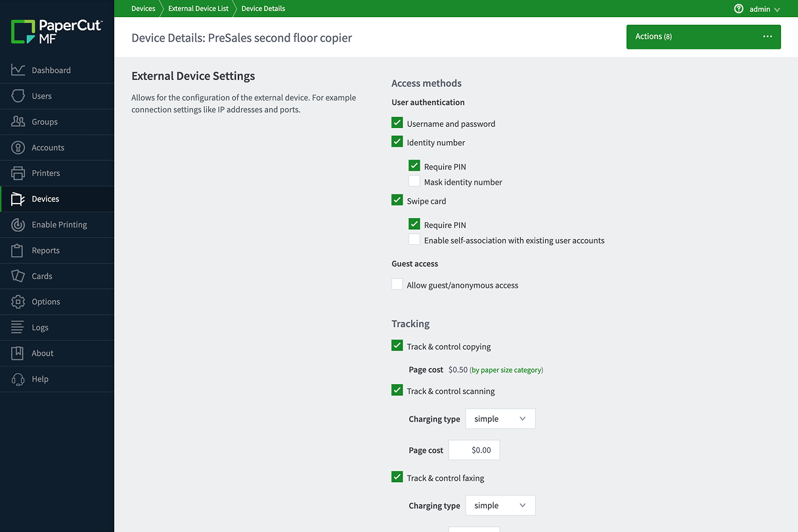Select the Users sidebar icon

pos(41,95)
